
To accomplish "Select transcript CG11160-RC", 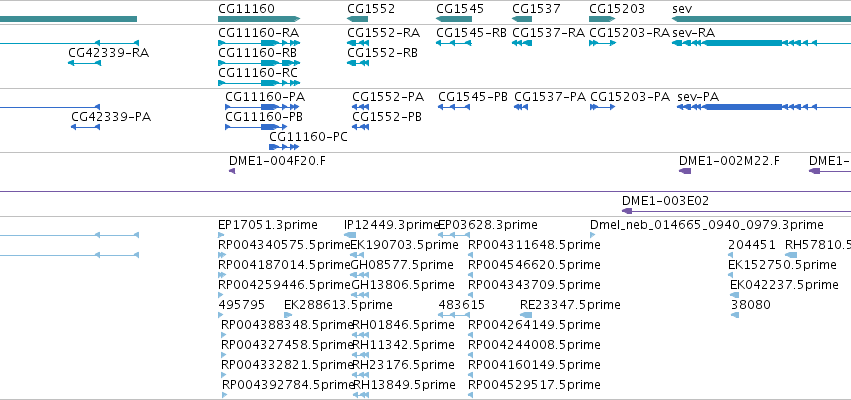I will 259,83.
